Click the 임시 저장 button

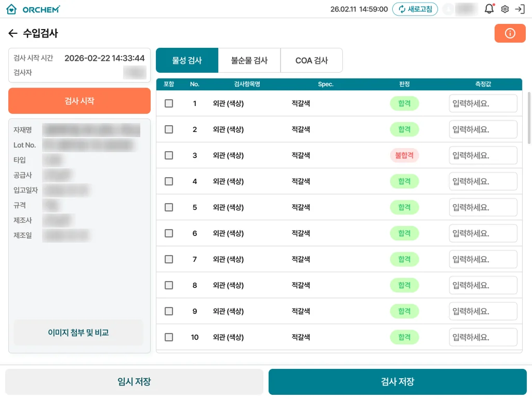coord(135,382)
